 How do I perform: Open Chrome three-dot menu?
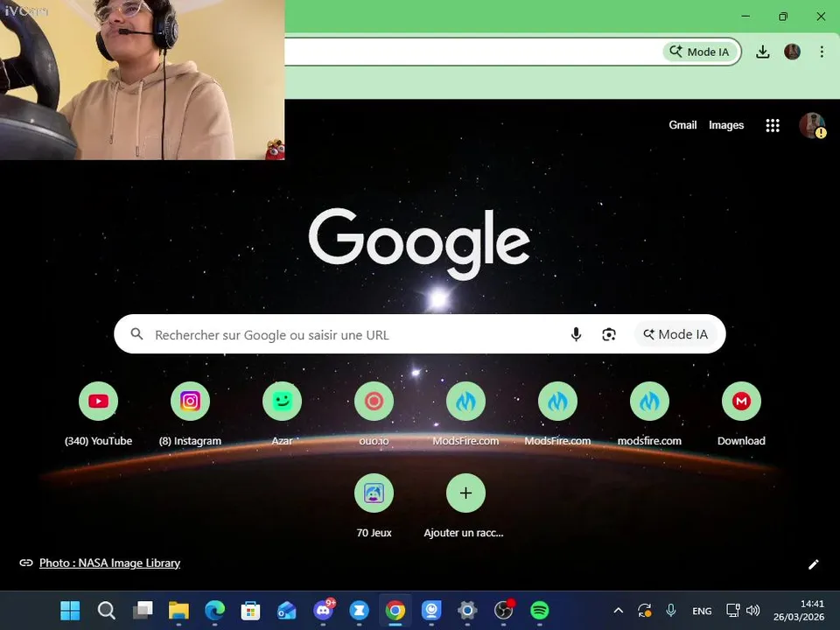click(x=822, y=52)
